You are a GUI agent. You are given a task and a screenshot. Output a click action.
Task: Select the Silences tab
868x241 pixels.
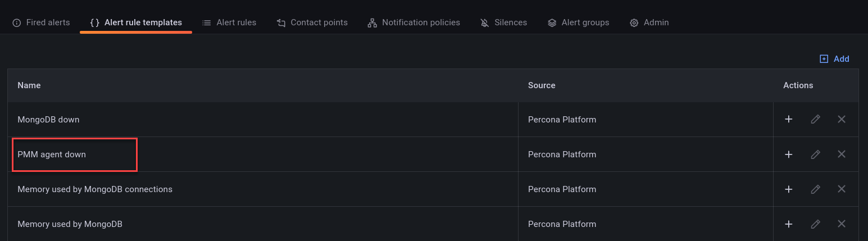tap(504, 22)
